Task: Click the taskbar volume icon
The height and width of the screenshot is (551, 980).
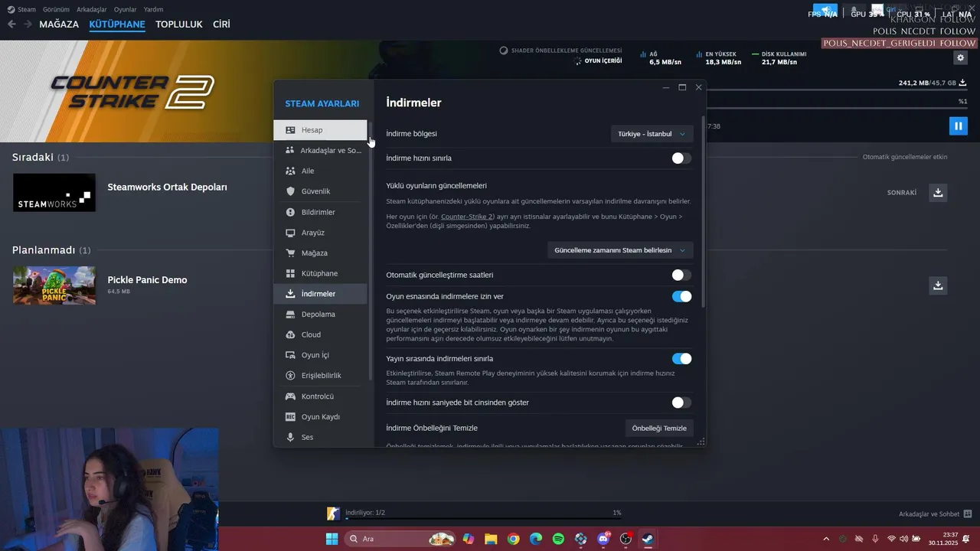Action: click(x=903, y=539)
